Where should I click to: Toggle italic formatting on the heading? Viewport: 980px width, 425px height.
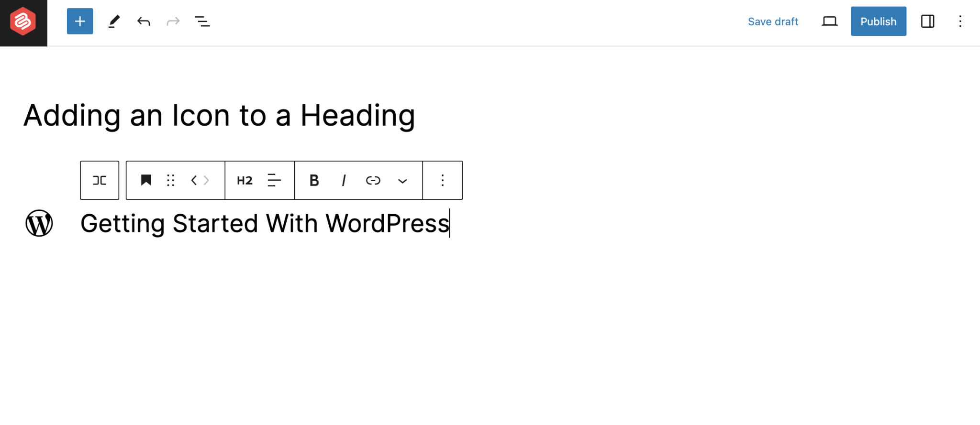tap(343, 180)
